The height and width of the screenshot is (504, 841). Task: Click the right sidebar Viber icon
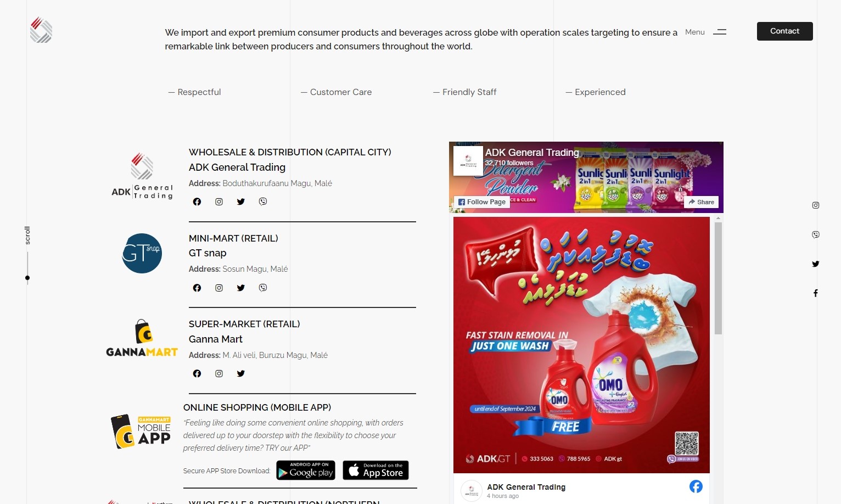(x=816, y=234)
